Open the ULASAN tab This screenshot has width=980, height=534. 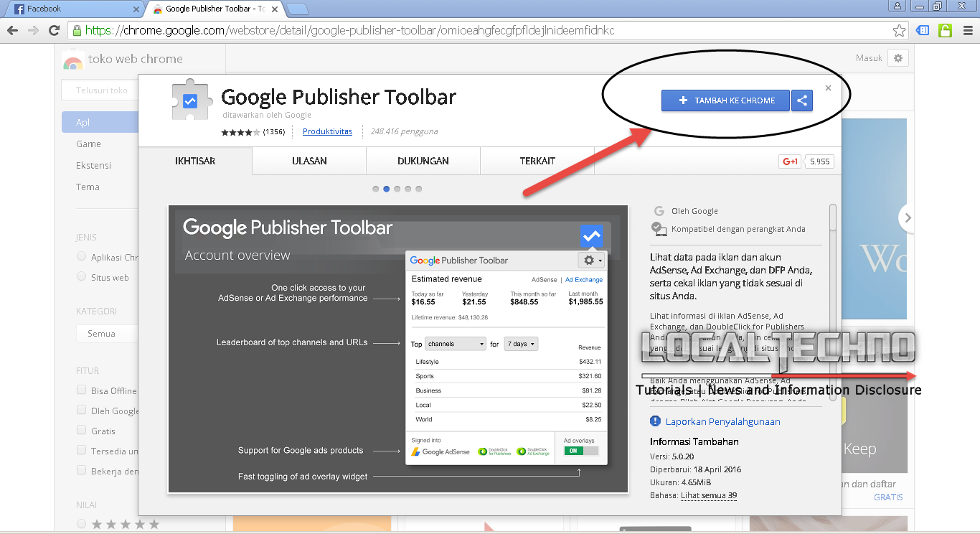(x=309, y=161)
